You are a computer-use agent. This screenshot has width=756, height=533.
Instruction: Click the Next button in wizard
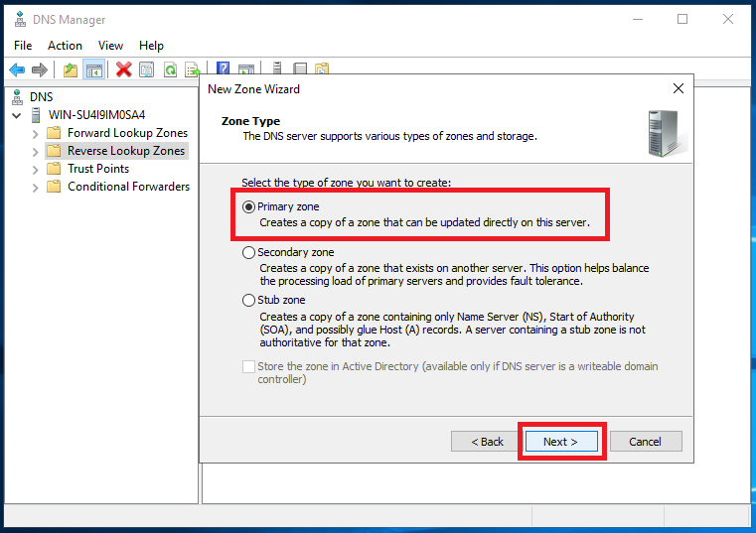(x=560, y=442)
